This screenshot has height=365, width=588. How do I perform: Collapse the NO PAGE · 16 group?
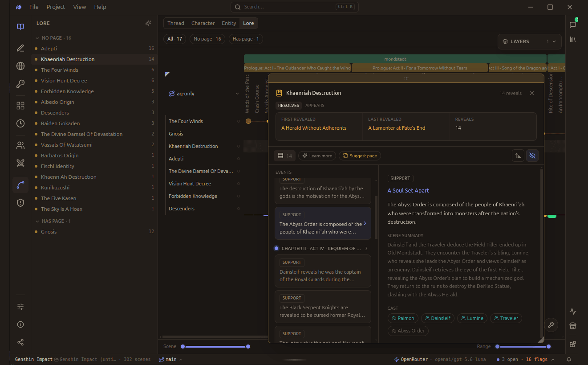tap(53, 38)
